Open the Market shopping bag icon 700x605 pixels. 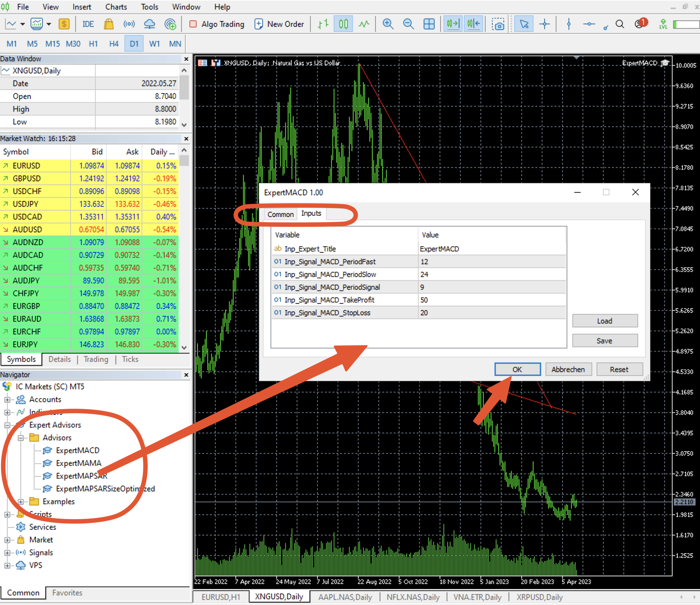click(108, 24)
